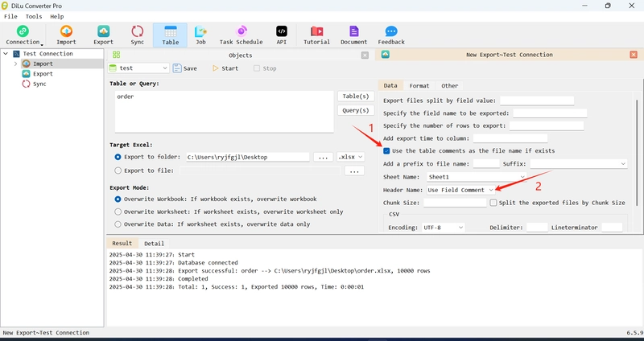Open the Header Name dropdown
644x341 pixels.
[460, 190]
